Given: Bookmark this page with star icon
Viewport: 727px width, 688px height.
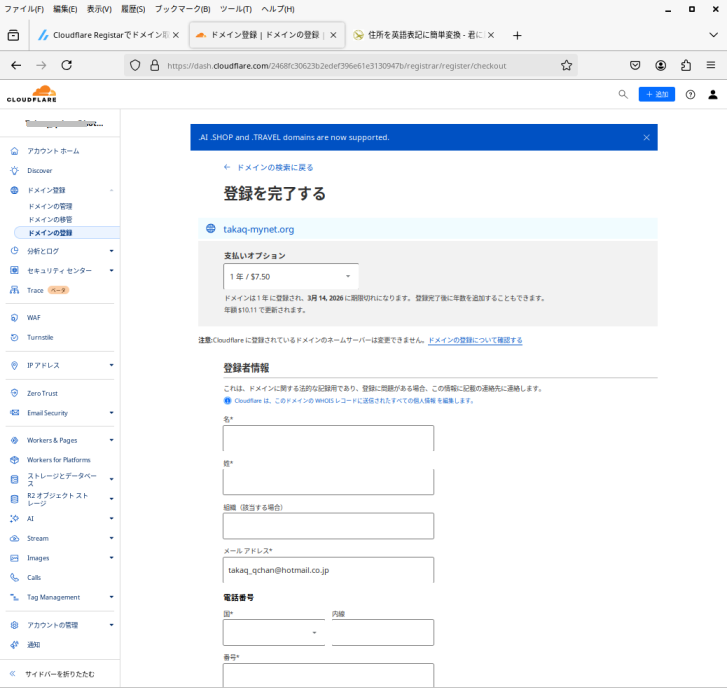Looking at the screenshot, I should click(x=566, y=65).
